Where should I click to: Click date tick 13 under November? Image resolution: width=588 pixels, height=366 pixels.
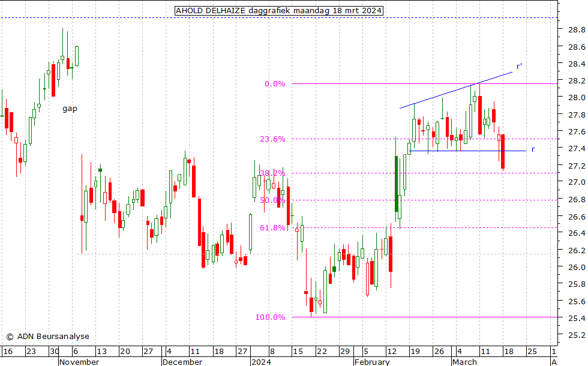click(101, 352)
